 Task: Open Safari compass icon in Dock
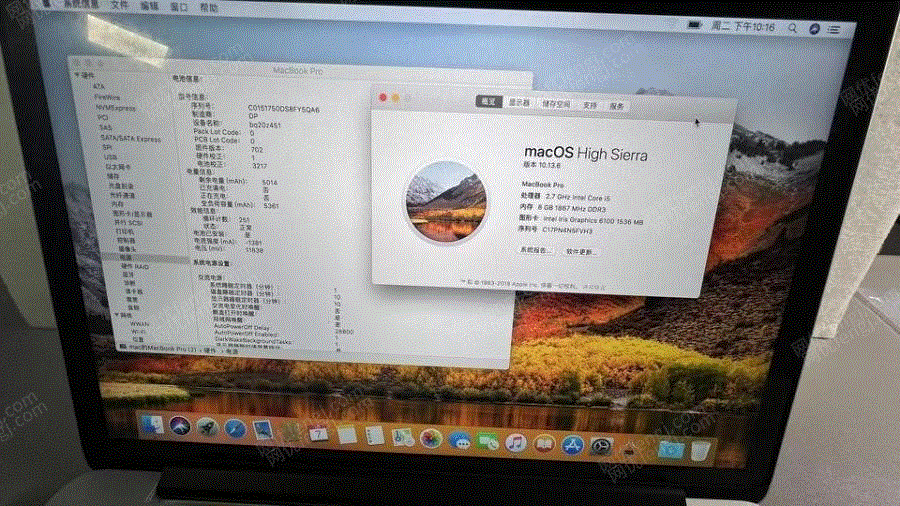(235, 429)
